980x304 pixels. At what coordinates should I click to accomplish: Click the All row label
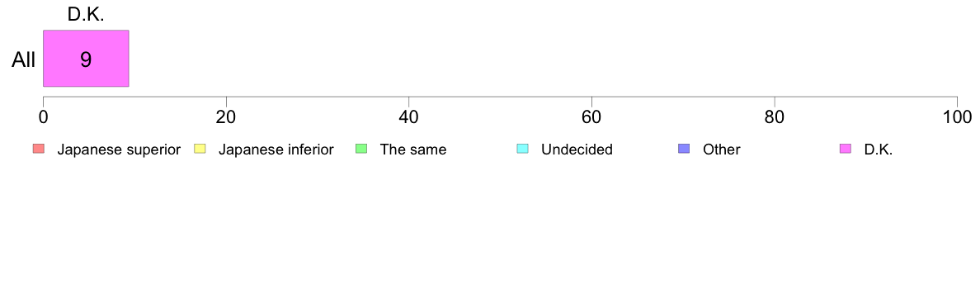tap(24, 60)
